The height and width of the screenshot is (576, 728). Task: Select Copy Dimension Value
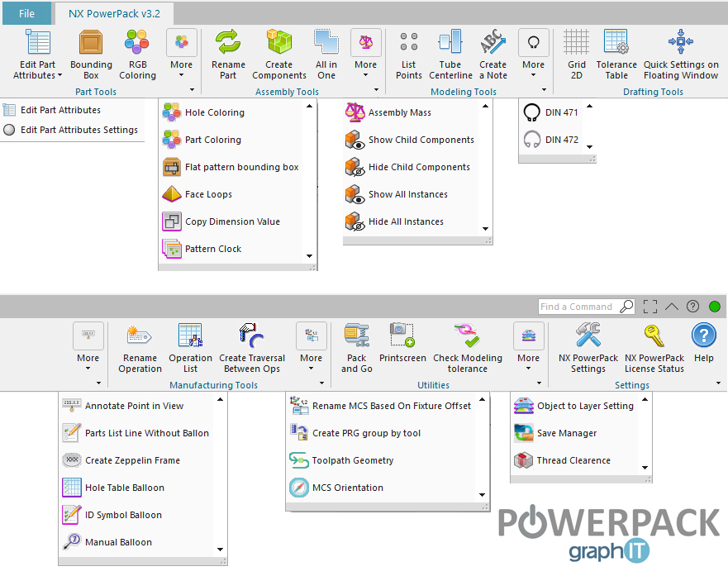pyautogui.click(x=231, y=221)
